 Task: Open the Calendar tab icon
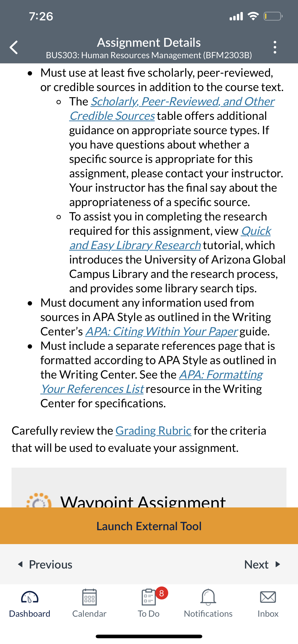pyautogui.click(x=89, y=597)
